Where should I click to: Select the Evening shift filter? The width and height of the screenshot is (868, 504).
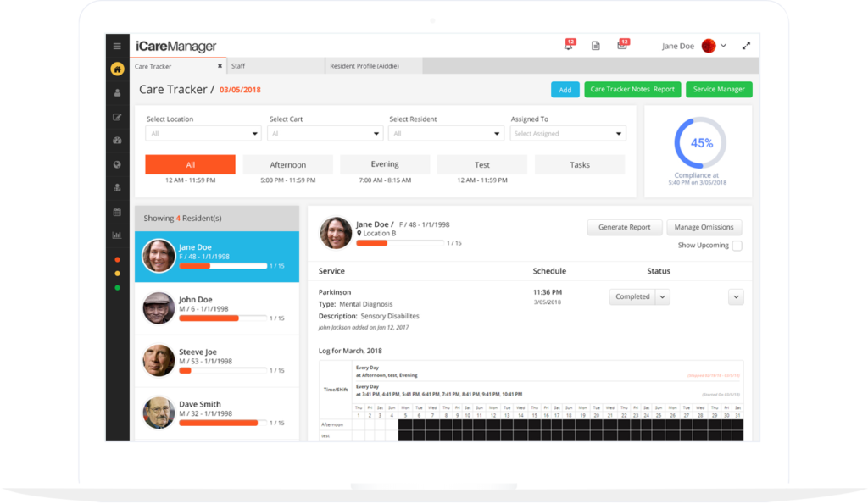[385, 164]
